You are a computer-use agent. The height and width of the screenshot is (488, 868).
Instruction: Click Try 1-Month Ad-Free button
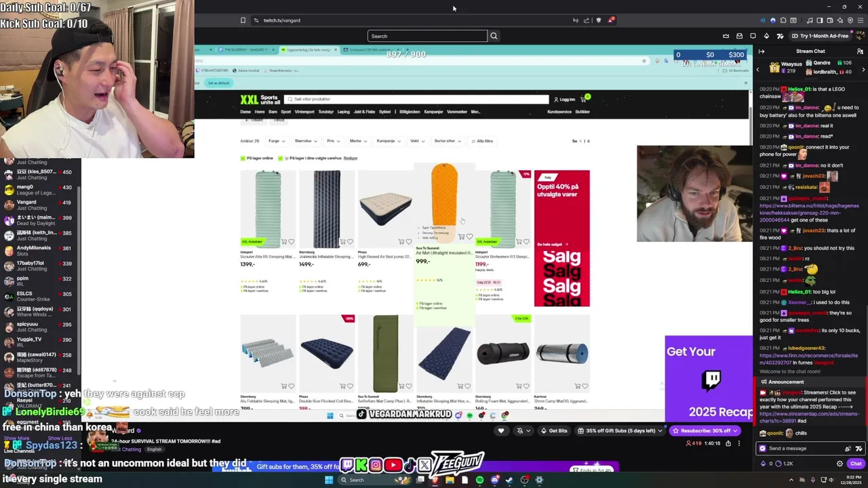pyautogui.click(x=819, y=36)
